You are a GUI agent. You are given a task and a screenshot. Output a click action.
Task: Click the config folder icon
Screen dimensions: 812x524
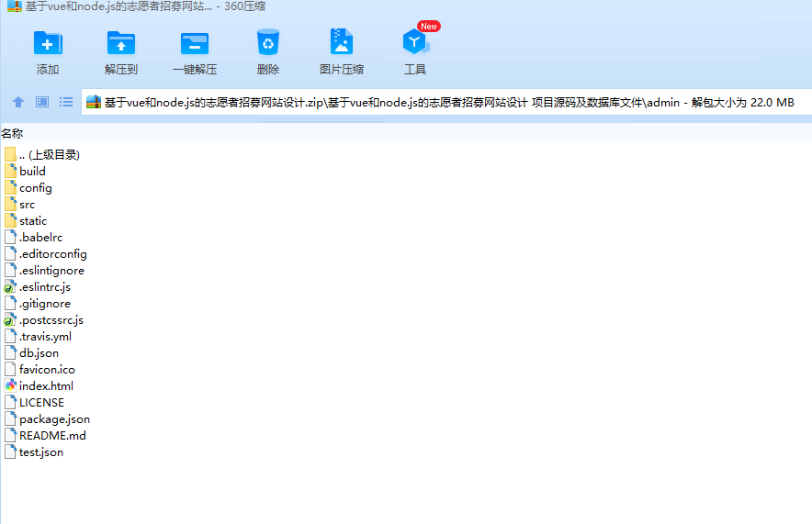point(10,188)
